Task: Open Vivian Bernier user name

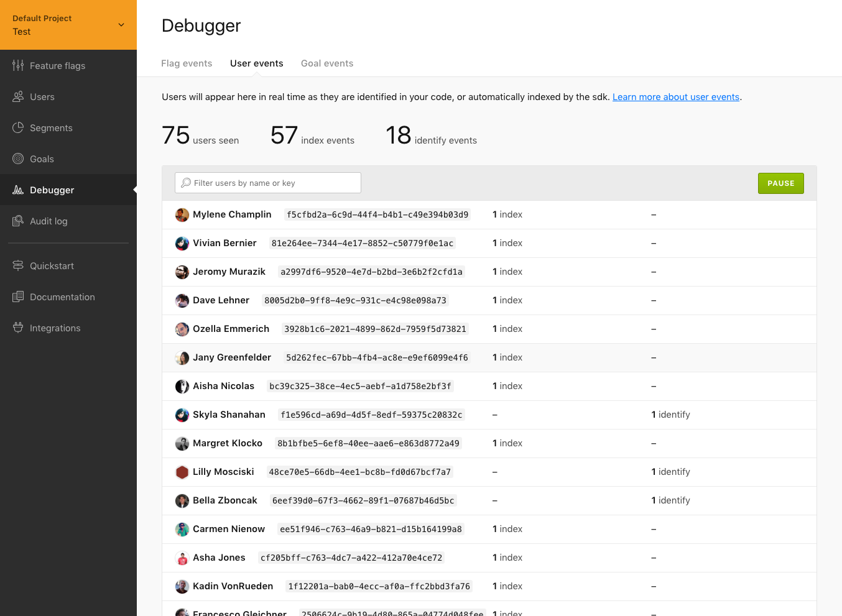Action: tap(224, 243)
